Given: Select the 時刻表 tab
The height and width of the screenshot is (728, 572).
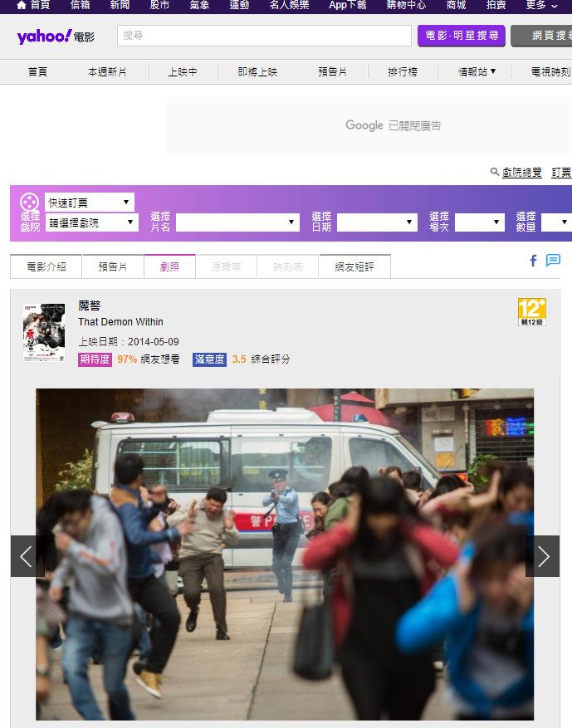Looking at the screenshot, I should point(288,266).
